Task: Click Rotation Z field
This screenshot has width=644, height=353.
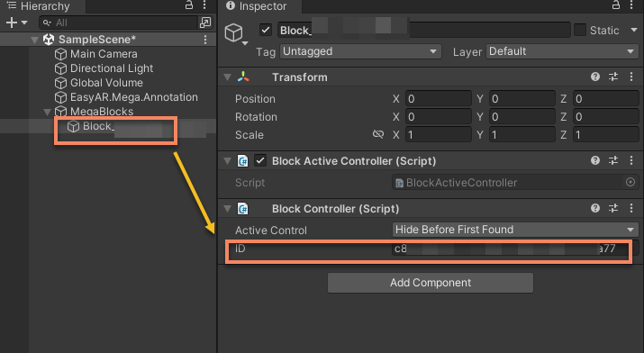Action: pos(606,117)
